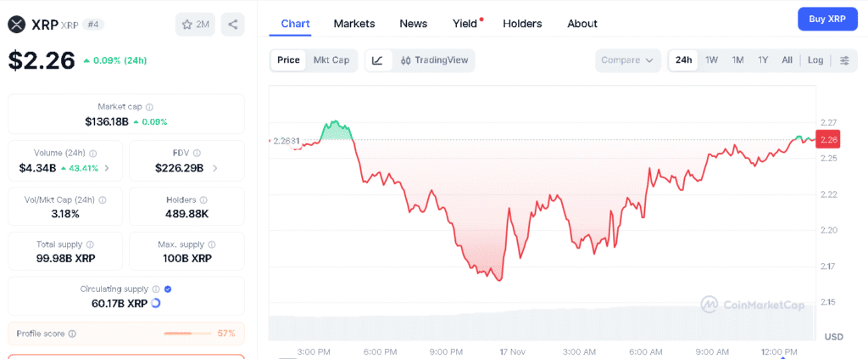868x359 pixels.
Task: Select the 24h time range
Action: [x=684, y=60]
